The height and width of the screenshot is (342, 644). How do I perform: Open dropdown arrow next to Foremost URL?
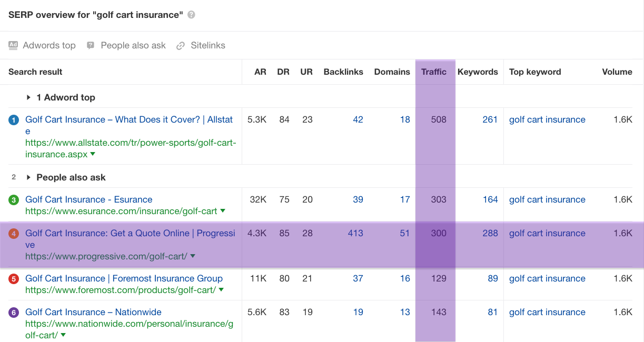click(221, 290)
